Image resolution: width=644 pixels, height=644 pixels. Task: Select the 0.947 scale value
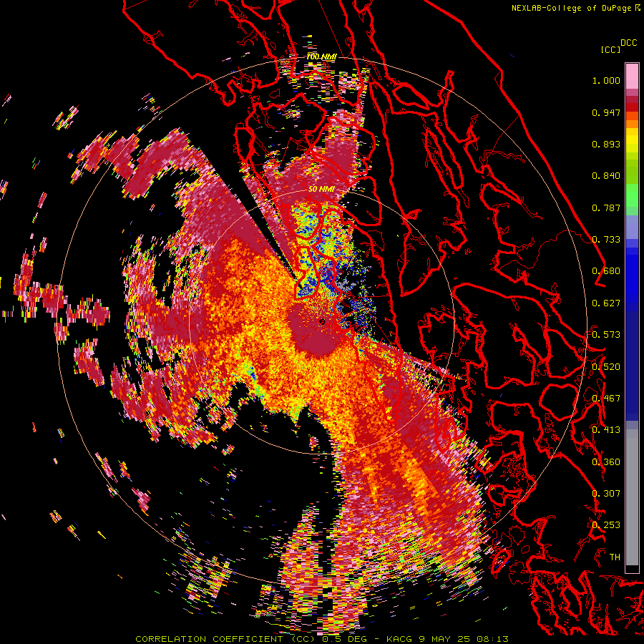point(606,112)
